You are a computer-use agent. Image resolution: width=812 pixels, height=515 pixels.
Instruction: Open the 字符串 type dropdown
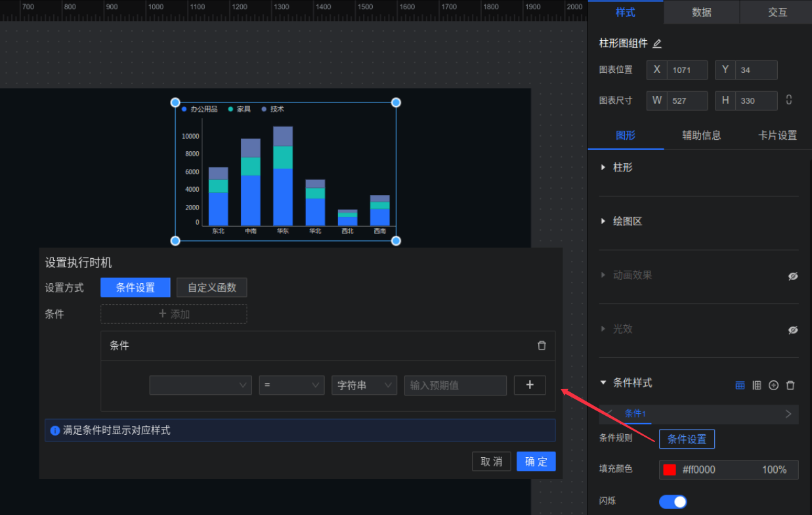pos(364,386)
